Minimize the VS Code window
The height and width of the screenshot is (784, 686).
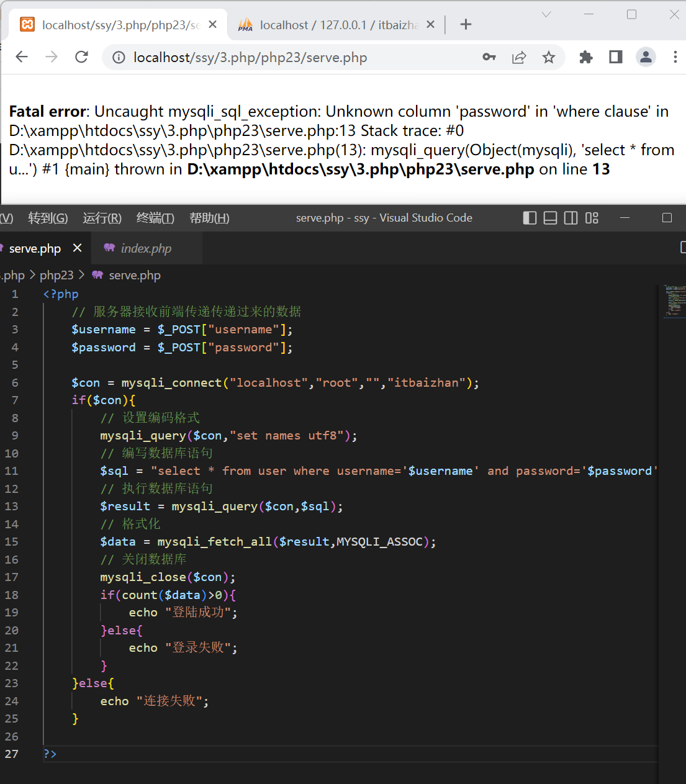click(x=625, y=218)
